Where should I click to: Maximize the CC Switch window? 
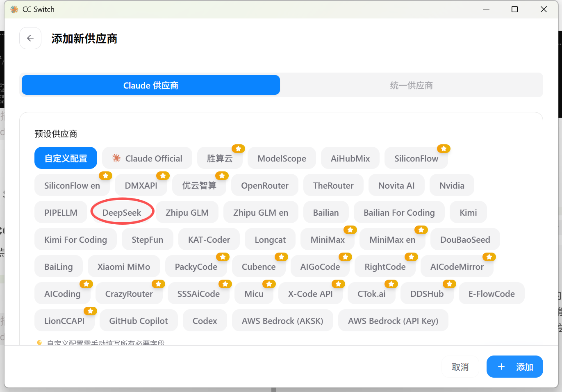[x=515, y=9]
